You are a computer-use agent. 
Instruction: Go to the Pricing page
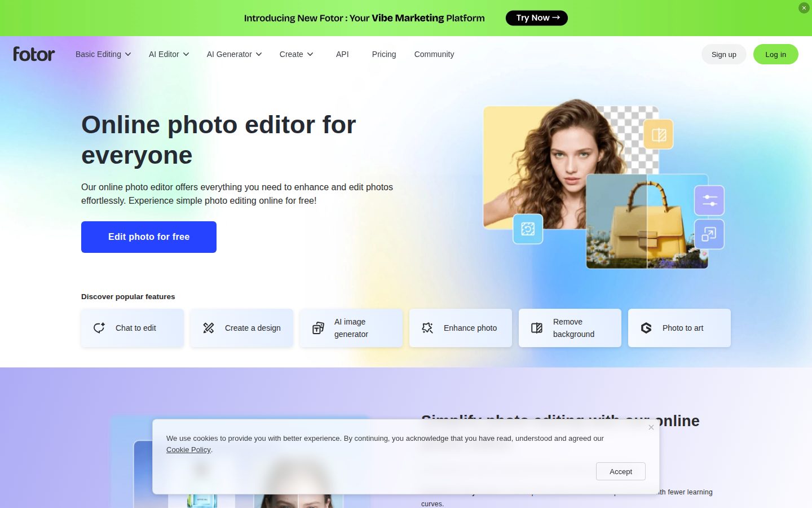[384, 54]
